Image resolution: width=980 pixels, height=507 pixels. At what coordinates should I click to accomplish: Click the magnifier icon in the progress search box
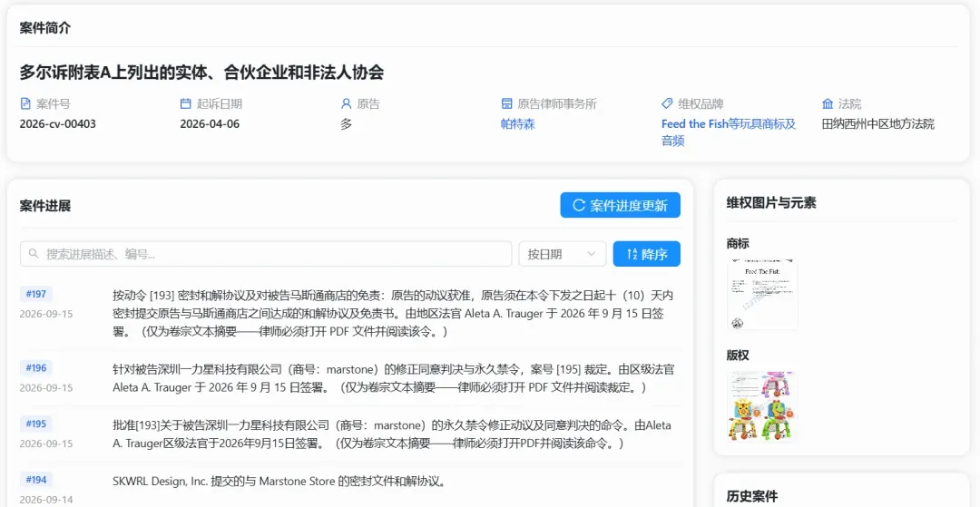[34, 254]
